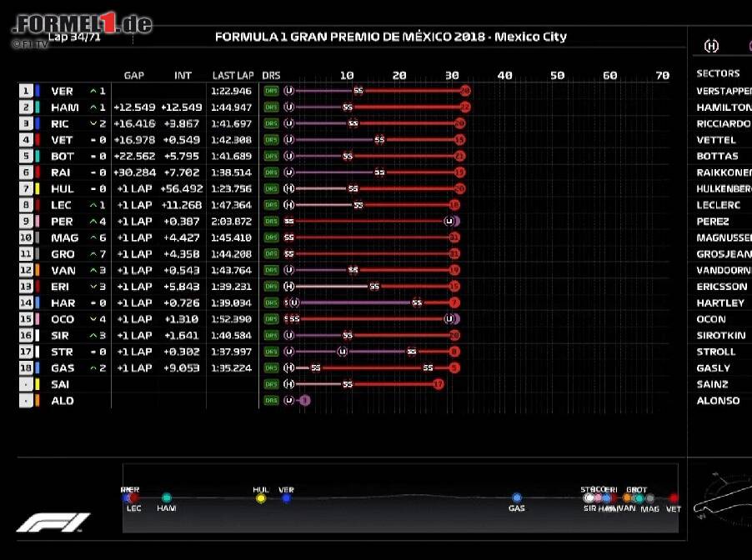Click GROSJEAN in the Sectors panel
This screenshot has height=560, width=752.
(x=724, y=254)
